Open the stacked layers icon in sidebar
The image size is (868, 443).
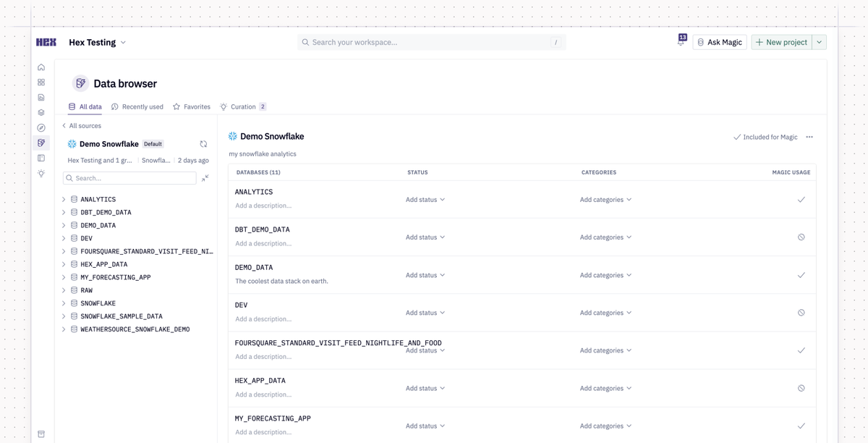[x=41, y=112]
